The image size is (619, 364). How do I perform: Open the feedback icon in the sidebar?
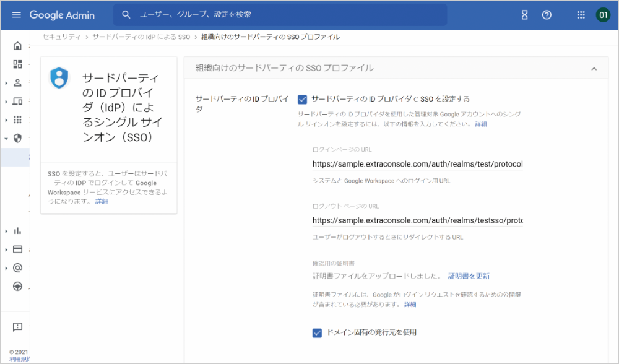pos(17,326)
